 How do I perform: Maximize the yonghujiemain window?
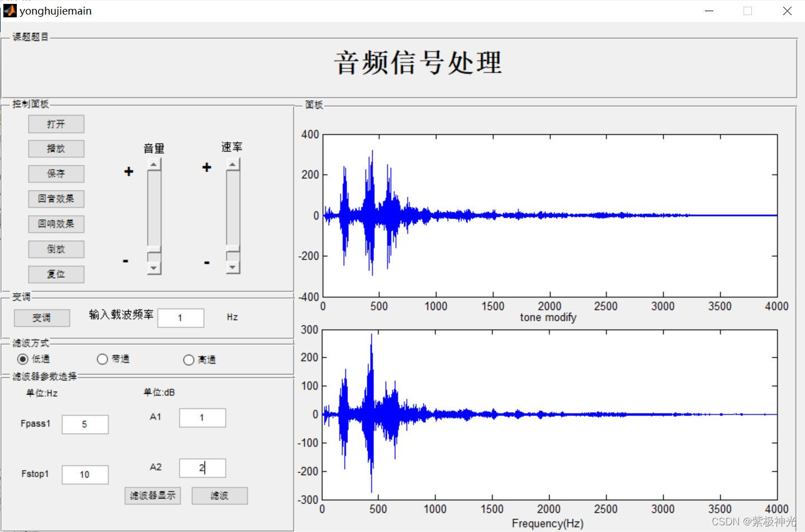click(x=748, y=11)
